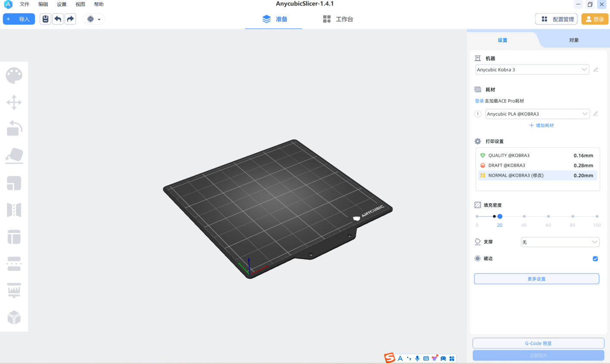Select the measure ruler tool
Screen dimensions: 610x364
pos(14,290)
